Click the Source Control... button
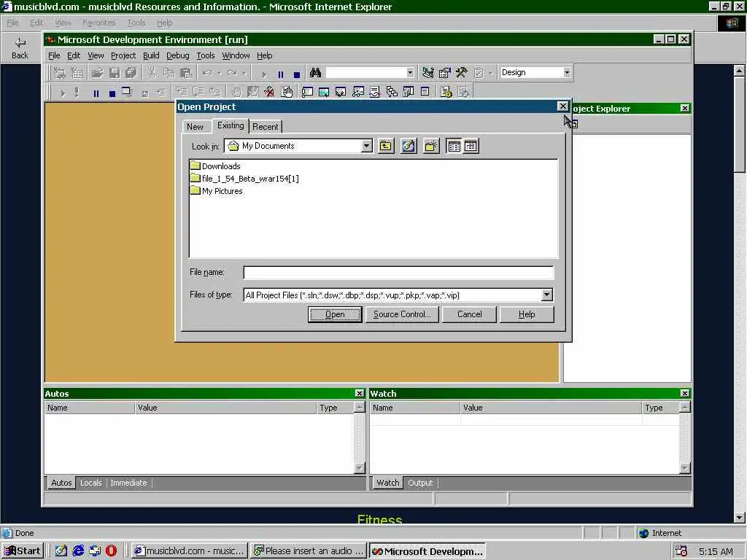 click(402, 314)
